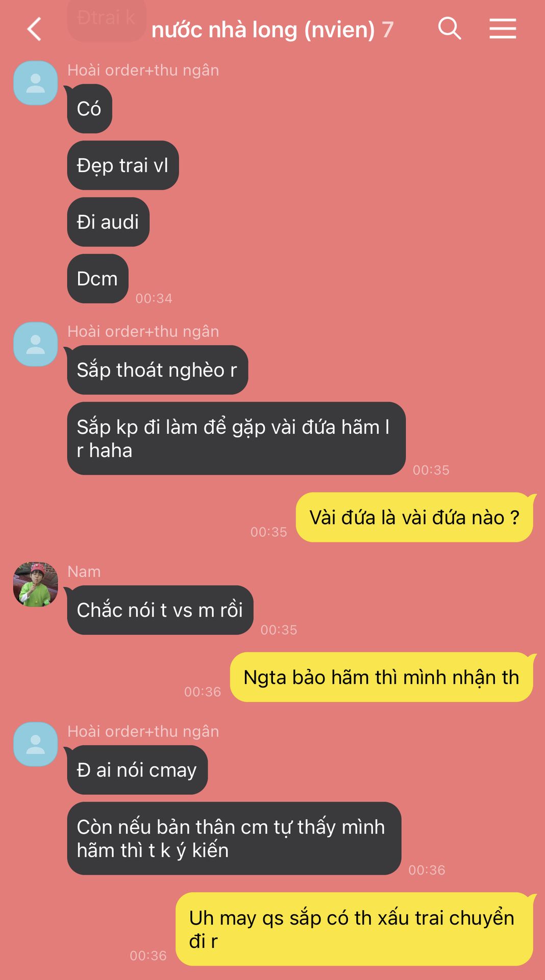
Task: Tap Hoài's avatar beside "Sắp thoát nghèo r"
Action: coord(35,344)
